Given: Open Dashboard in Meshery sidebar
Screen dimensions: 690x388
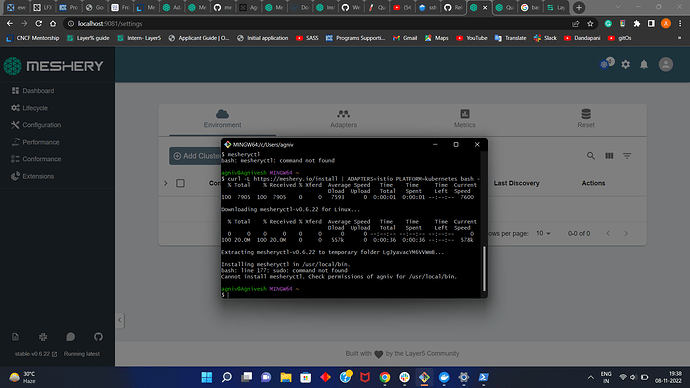Looking at the screenshot, I should coord(33,91).
